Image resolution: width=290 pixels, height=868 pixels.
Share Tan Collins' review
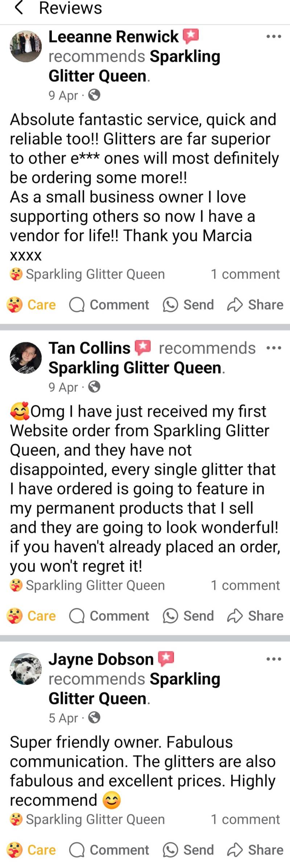tap(256, 616)
